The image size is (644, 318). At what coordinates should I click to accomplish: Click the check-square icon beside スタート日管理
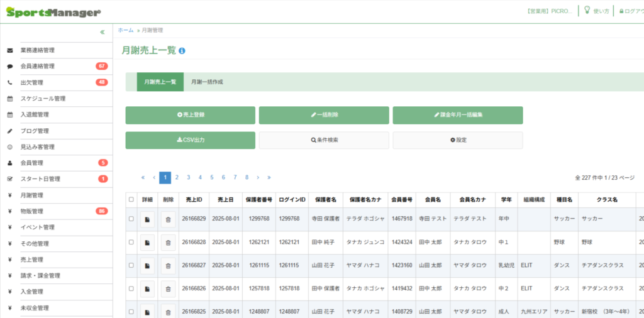pos(10,179)
